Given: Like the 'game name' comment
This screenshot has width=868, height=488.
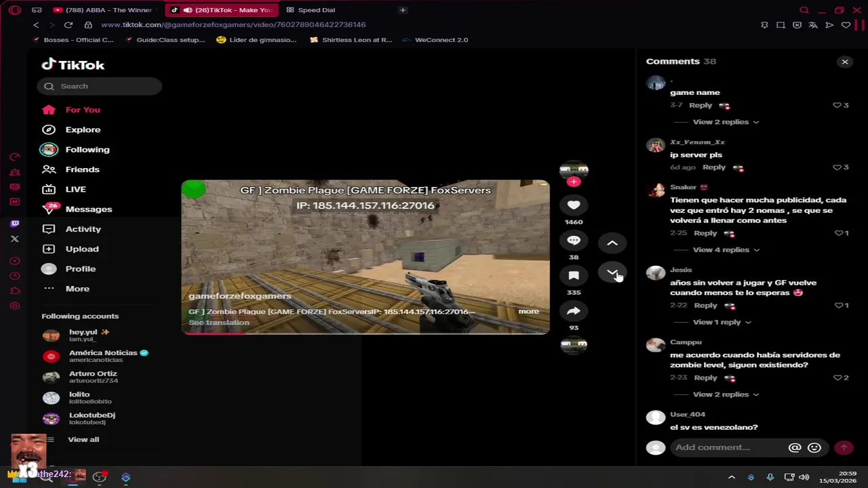Looking at the screenshot, I should (837, 105).
